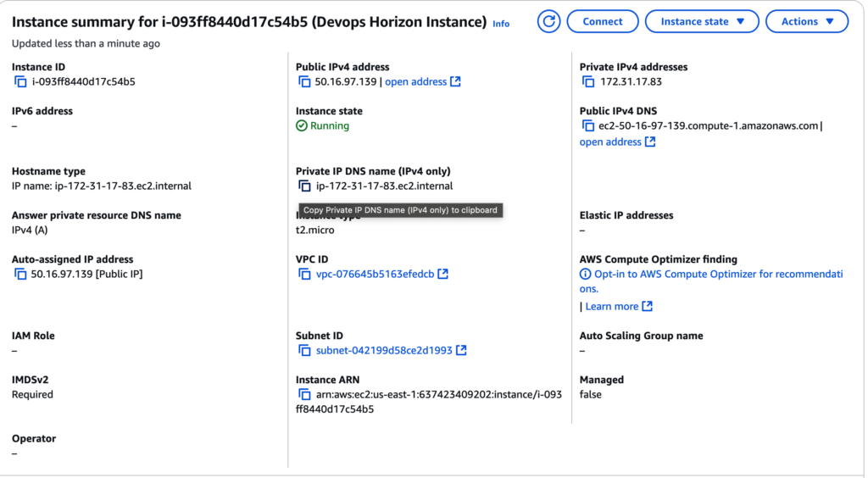This screenshot has height=478, width=868.
Task: Click the Connect button
Action: point(603,21)
